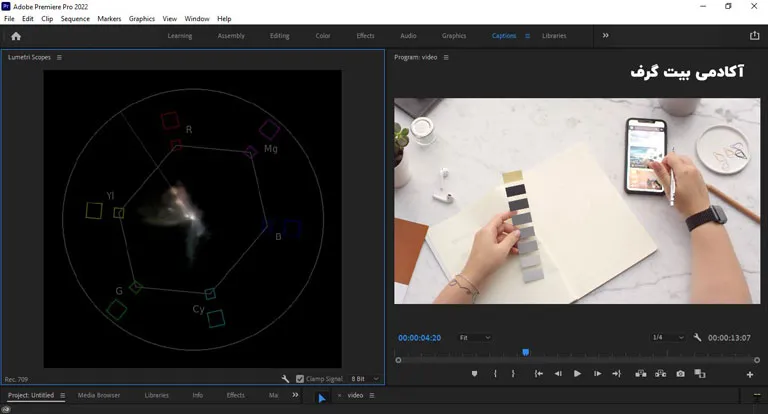Open the 8 Bit depth dropdown
This screenshot has width=768, height=414.
[365, 379]
